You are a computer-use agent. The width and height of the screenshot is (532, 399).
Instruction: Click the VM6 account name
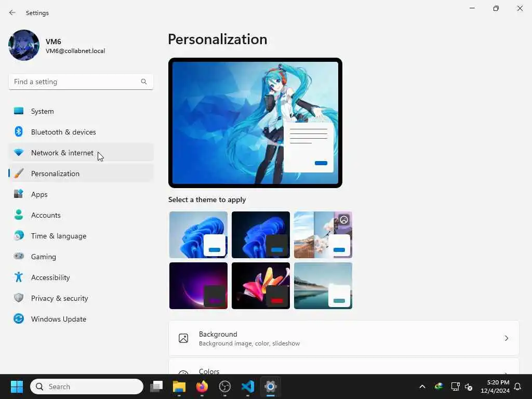tap(54, 42)
